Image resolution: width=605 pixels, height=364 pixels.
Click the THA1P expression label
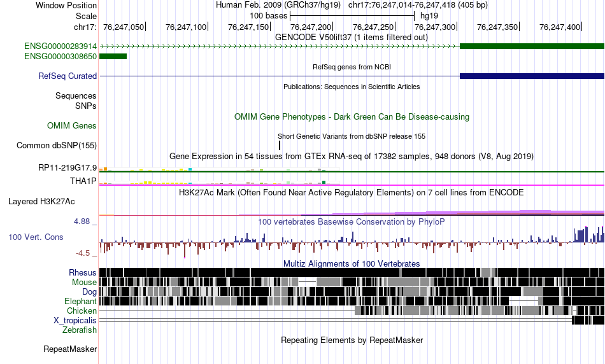[x=83, y=181]
